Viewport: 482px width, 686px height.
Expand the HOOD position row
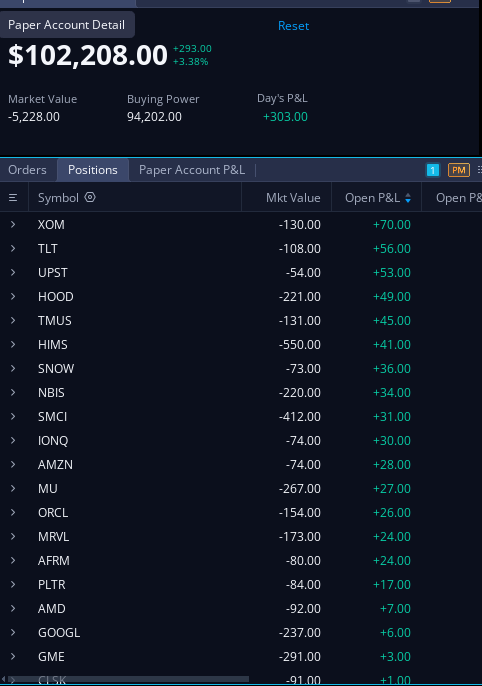pyautogui.click(x=13, y=297)
